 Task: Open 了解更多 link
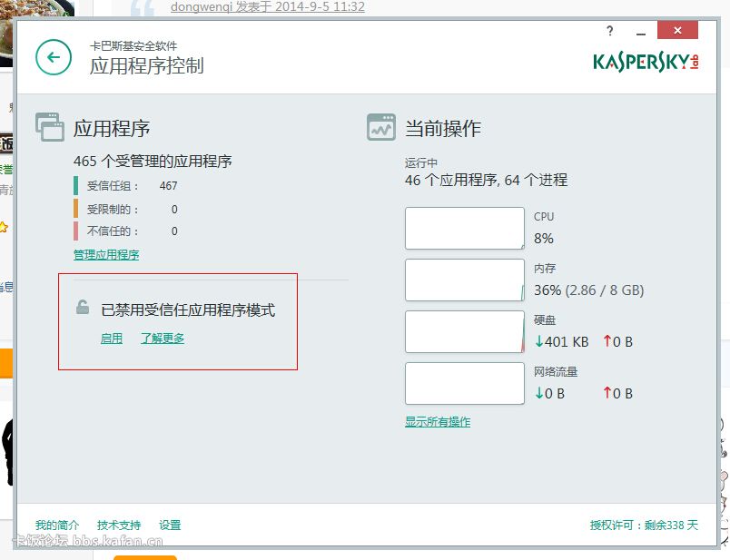(x=163, y=339)
